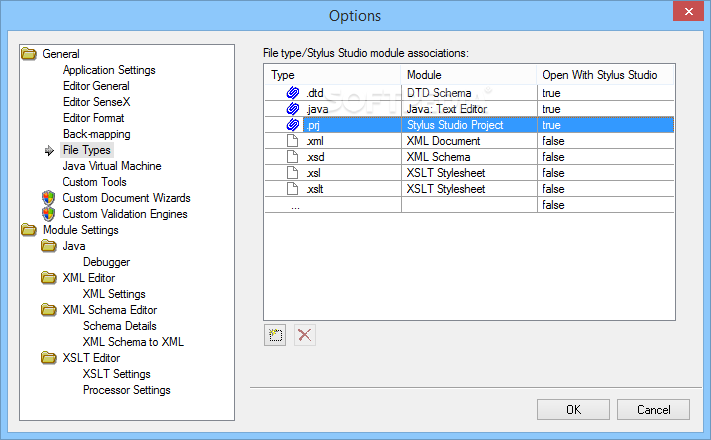The height and width of the screenshot is (440, 711).
Task: Click the association icon of the .dtd row
Action: [293, 93]
